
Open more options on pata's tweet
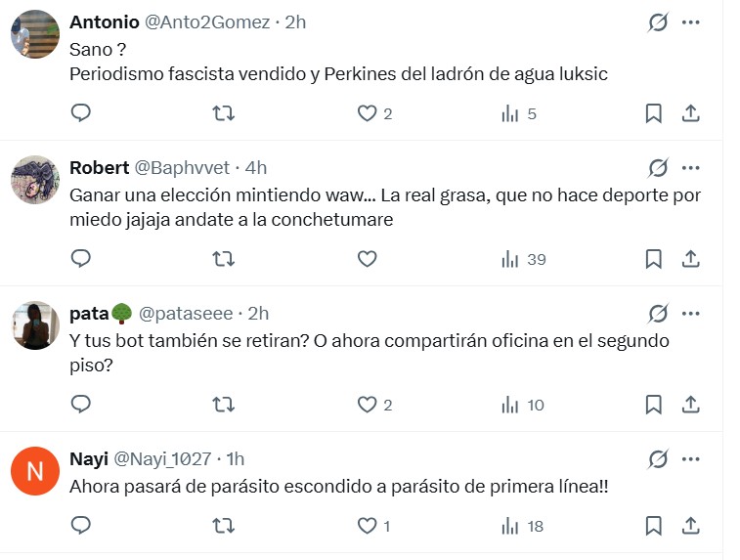[x=690, y=314]
